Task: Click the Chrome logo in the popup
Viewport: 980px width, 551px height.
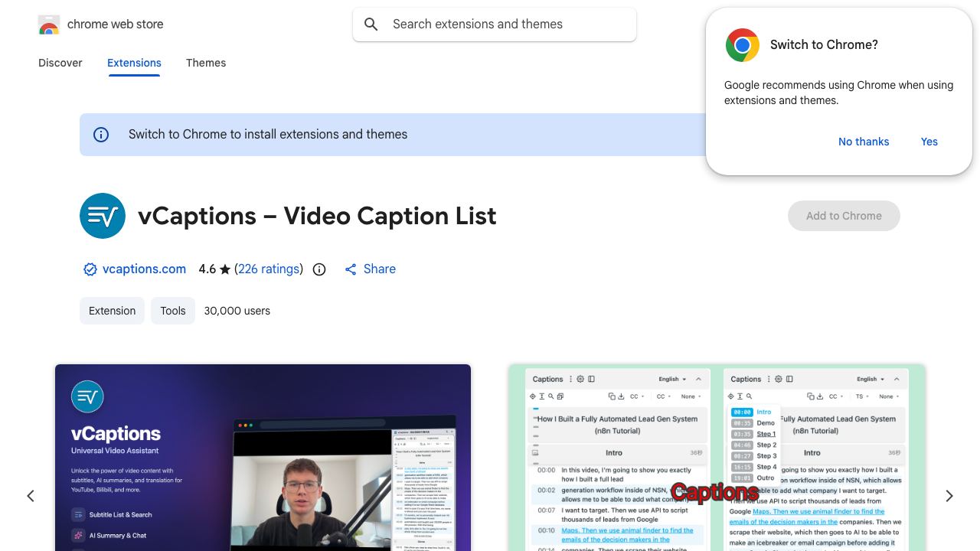Action: tap(743, 45)
